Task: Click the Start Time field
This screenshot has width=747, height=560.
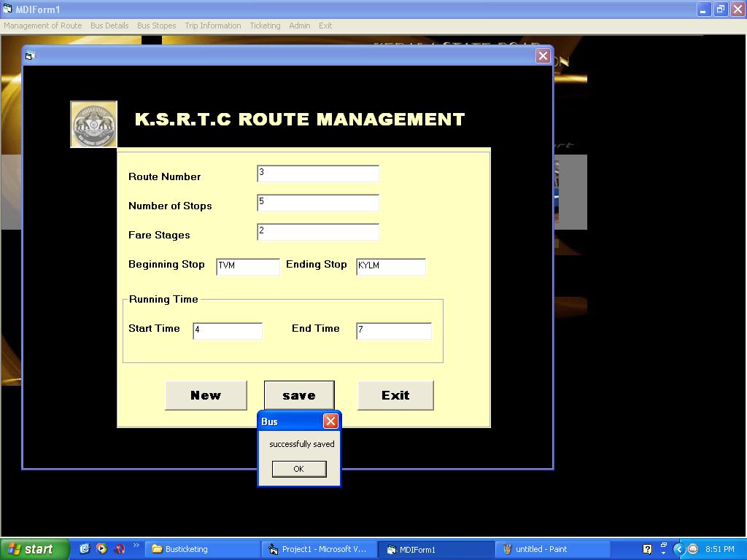Action: [228, 331]
